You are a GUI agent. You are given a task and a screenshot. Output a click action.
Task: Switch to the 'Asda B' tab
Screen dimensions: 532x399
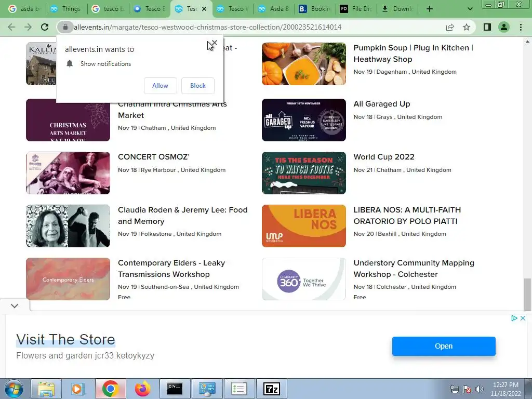(274, 9)
